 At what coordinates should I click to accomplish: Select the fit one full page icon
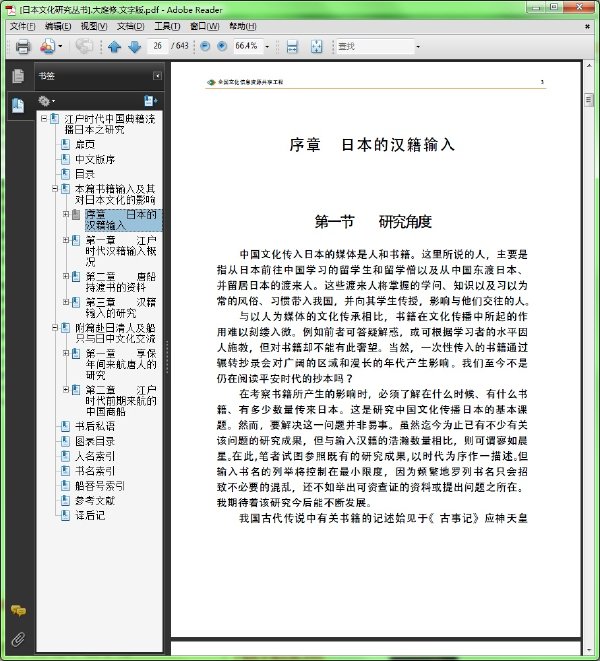[x=316, y=46]
